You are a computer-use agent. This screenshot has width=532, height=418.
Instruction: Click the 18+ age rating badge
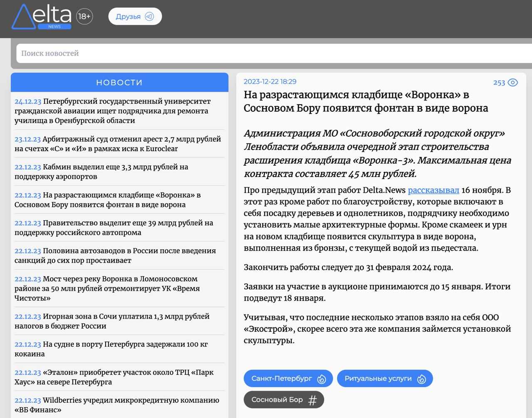coord(84,17)
